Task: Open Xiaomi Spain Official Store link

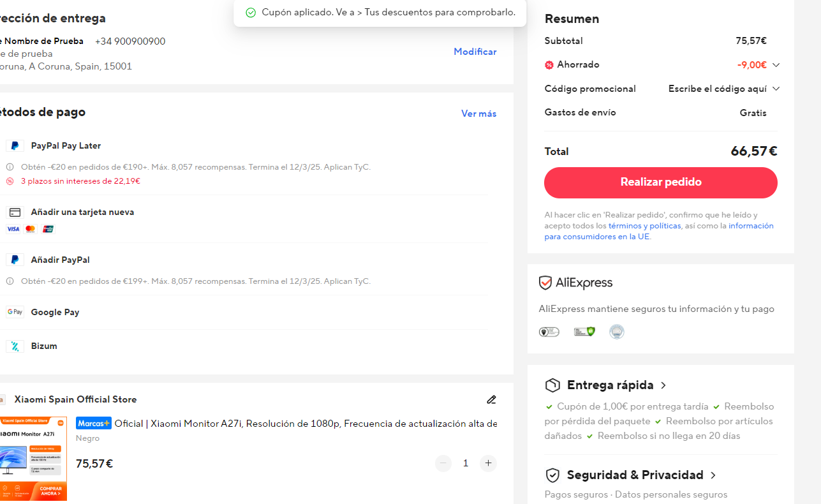Action: (x=75, y=400)
